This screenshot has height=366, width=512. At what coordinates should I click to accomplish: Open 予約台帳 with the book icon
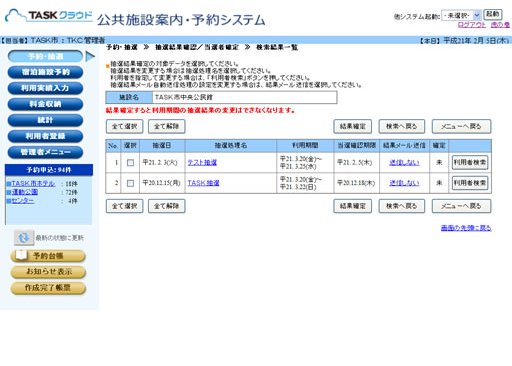(48, 256)
